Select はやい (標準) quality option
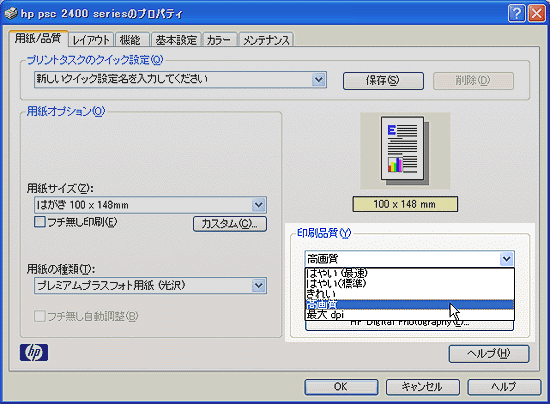The width and height of the screenshot is (550, 404). (410, 283)
